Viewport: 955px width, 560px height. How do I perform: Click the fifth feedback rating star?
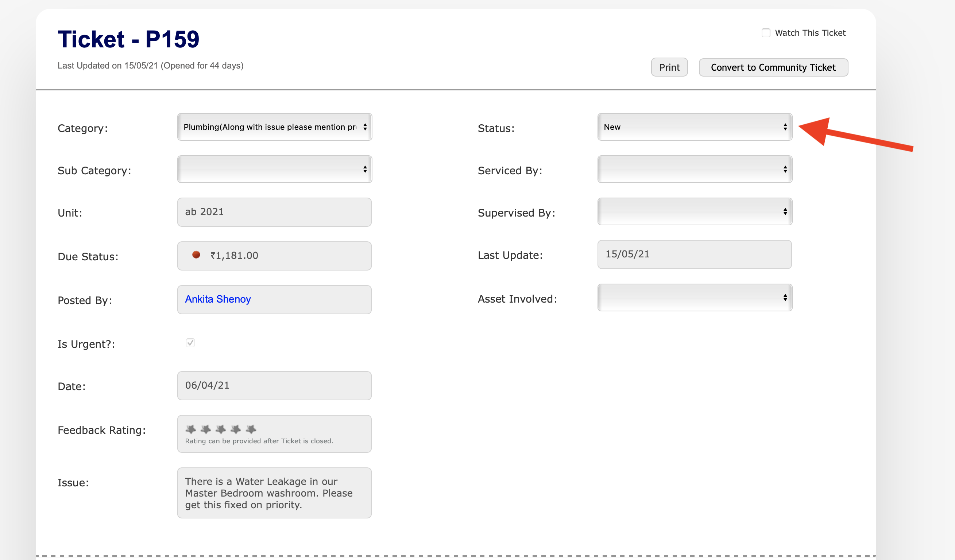point(251,429)
